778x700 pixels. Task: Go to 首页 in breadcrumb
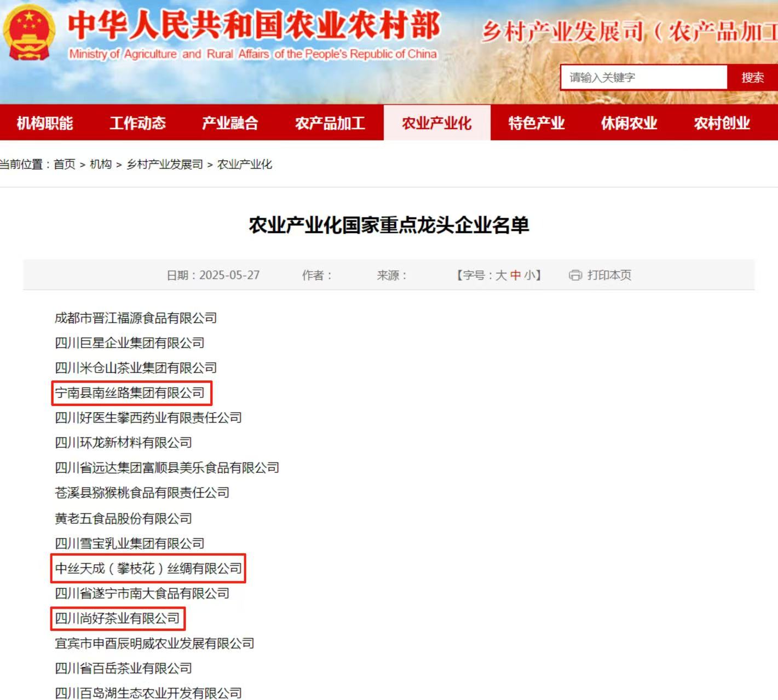65,164
